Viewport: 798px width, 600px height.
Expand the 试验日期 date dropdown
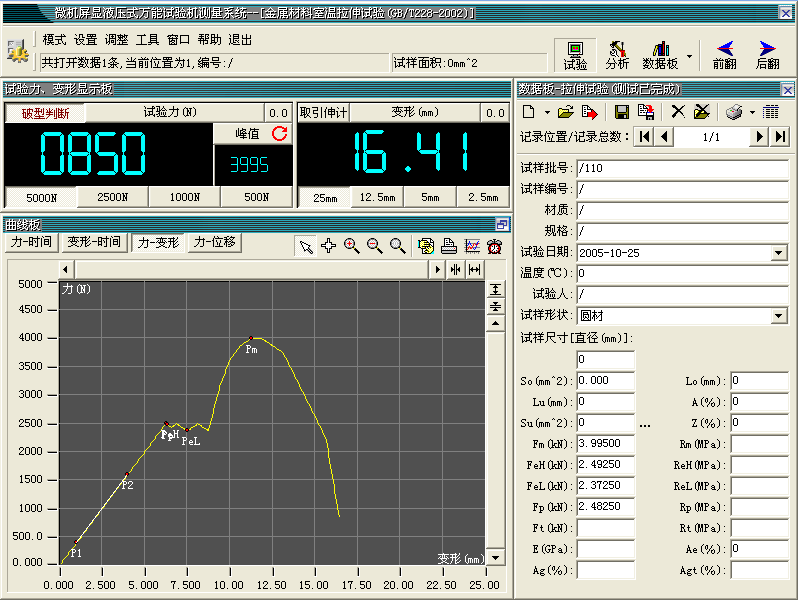[x=779, y=253]
